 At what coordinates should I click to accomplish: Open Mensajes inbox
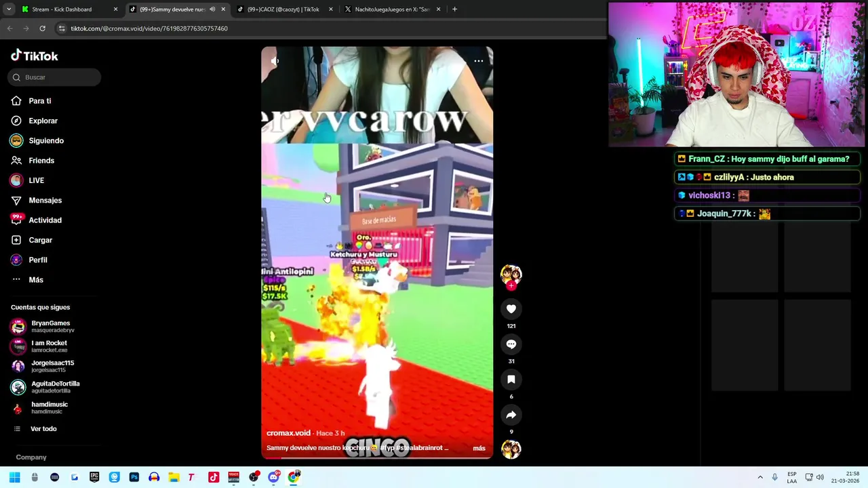click(45, 201)
